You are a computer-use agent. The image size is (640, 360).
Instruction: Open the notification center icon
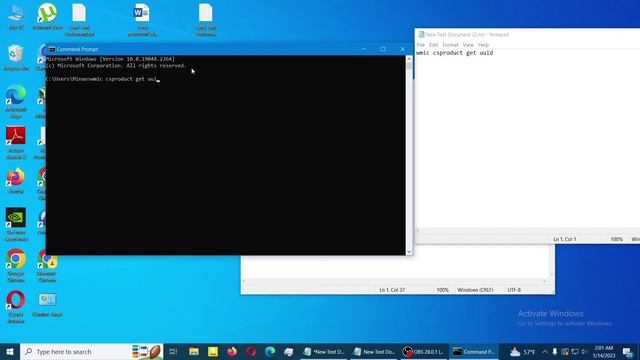click(628, 351)
